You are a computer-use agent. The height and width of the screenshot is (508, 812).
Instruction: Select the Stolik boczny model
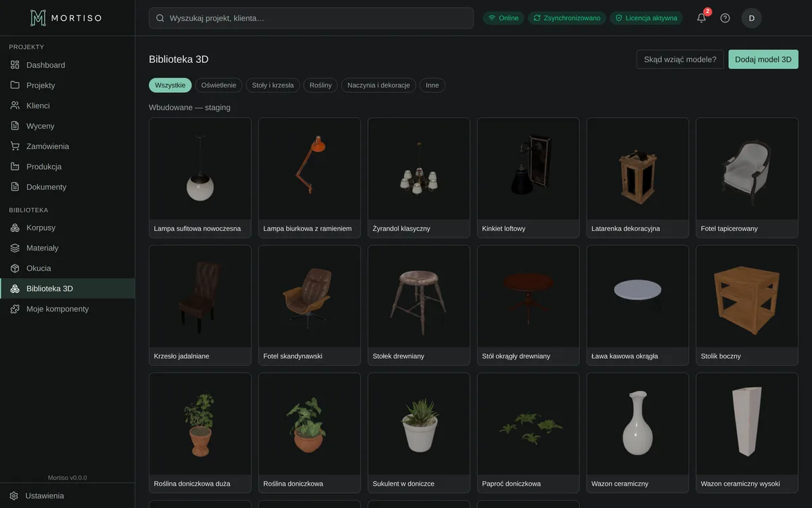[x=747, y=305]
